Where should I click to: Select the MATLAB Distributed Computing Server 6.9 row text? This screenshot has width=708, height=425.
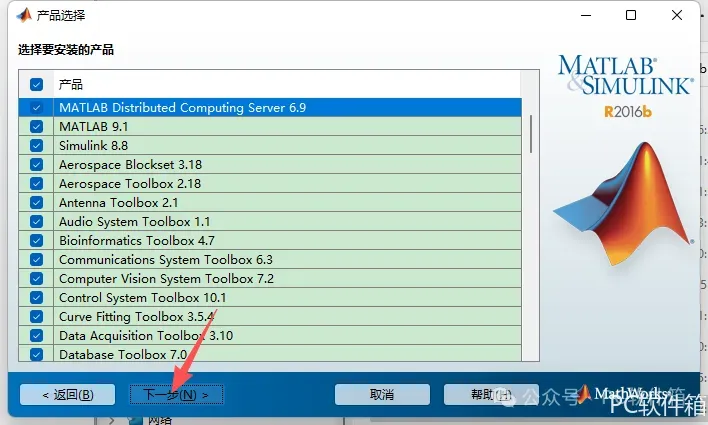pyautogui.click(x=182, y=107)
